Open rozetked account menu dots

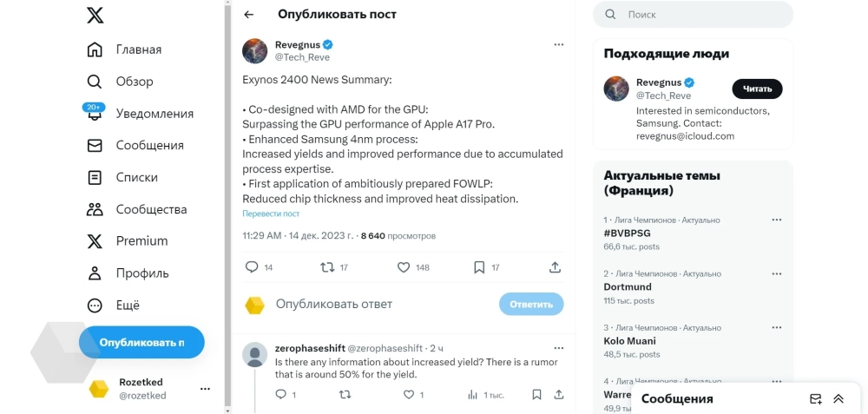[x=205, y=389]
